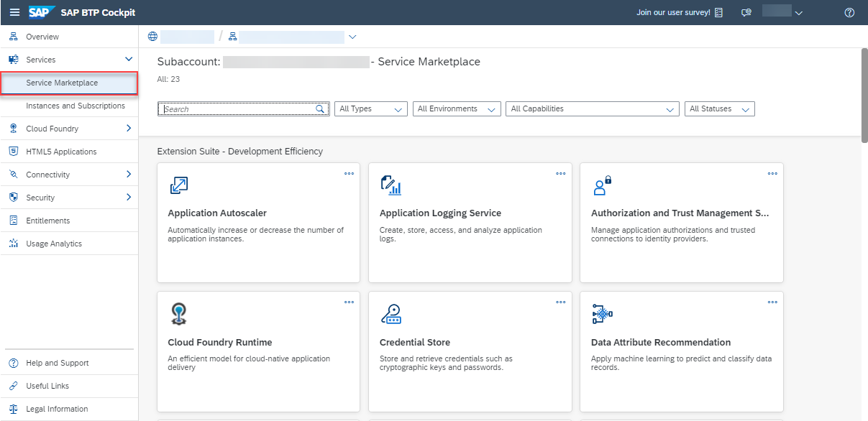Viewport: 868px width, 421px height.
Task: Click the Cloud Foundry sidebar icon
Action: tap(13, 129)
